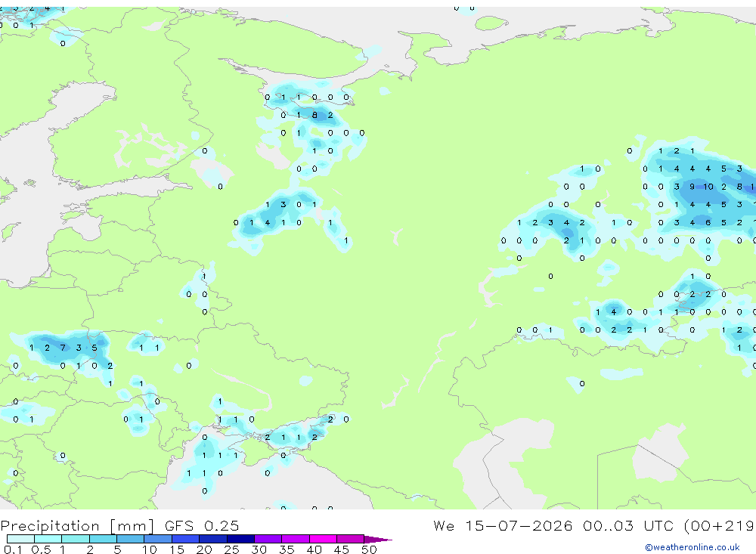Click the 0.1–0.5 mm legend color box
This screenshot has width=756, height=554.
(20, 539)
